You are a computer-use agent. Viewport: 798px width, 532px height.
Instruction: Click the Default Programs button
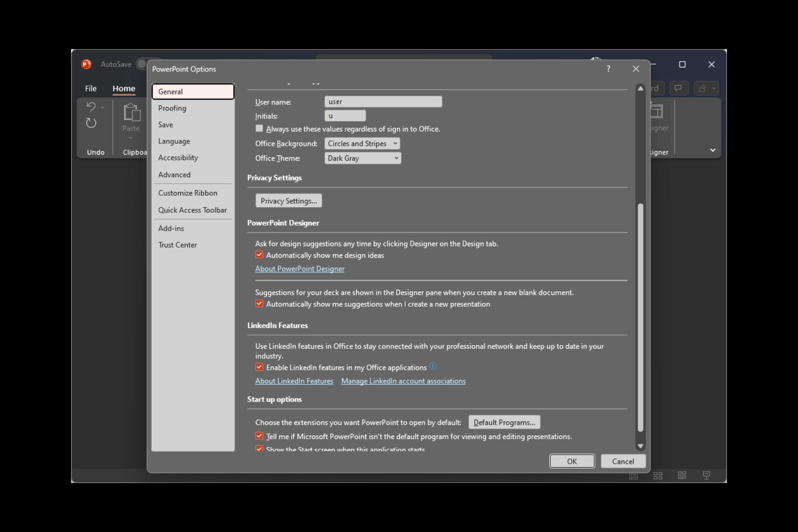504,422
